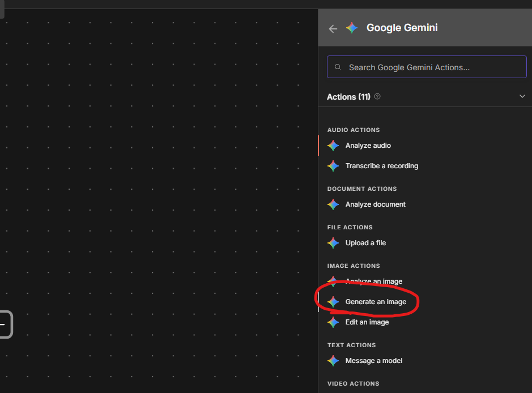Select the Generate an image action
Image resolution: width=532 pixels, height=393 pixels.
point(425,302)
